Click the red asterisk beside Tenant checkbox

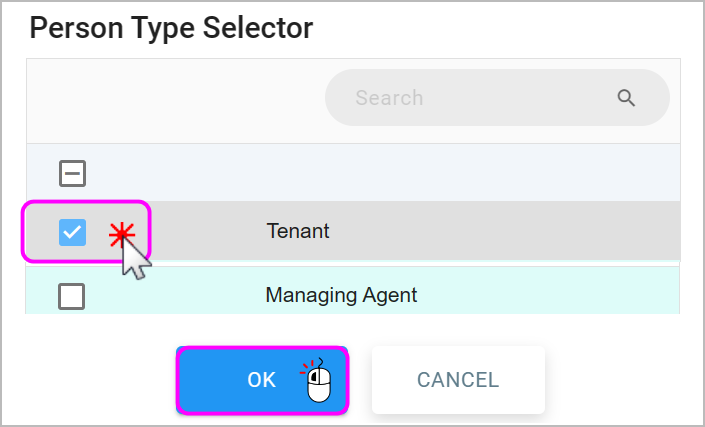pos(122,235)
